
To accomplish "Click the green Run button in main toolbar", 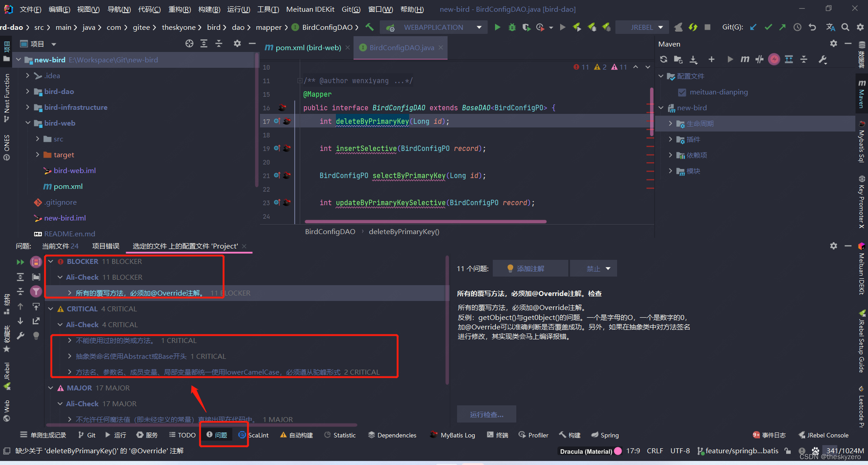I will click(x=497, y=27).
